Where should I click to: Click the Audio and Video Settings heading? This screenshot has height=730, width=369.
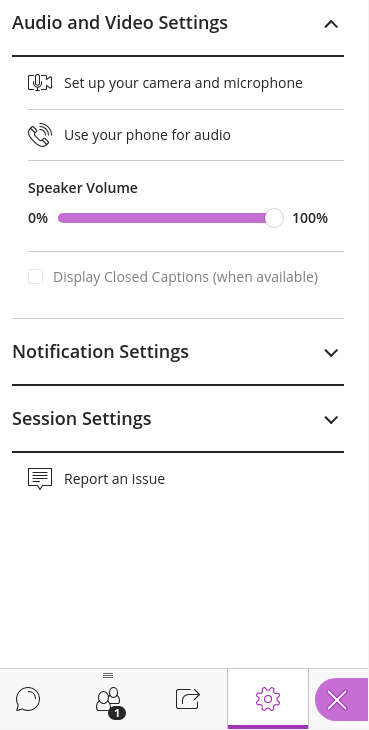tap(120, 22)
